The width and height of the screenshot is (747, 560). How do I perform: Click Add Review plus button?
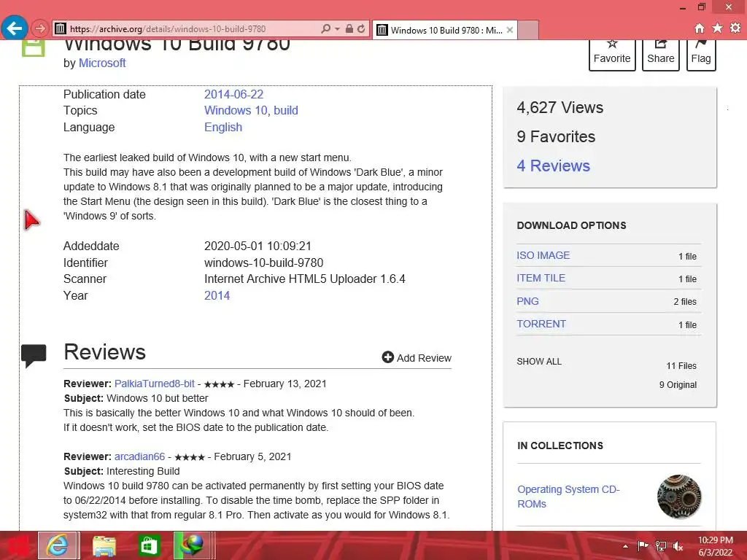pos(417,357)
